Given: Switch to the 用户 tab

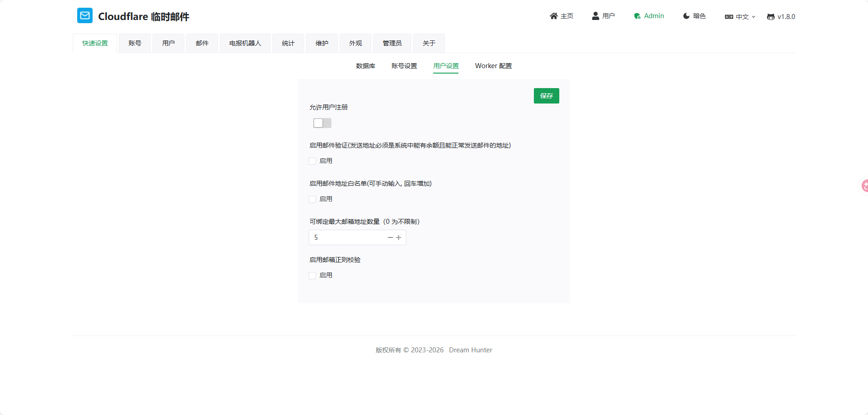Looking at the screenshot, I should pyautogui.click(x=168, y=43).
